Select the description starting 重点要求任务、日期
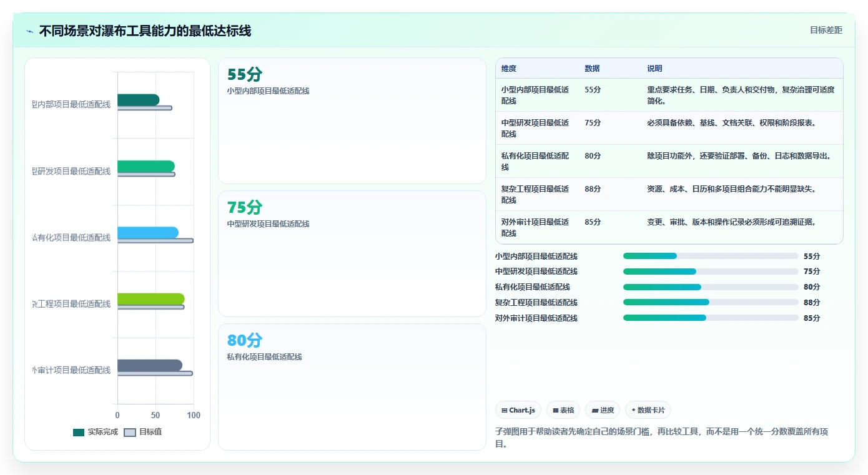The height and width of the screenshot is (475, 868). 741,95
